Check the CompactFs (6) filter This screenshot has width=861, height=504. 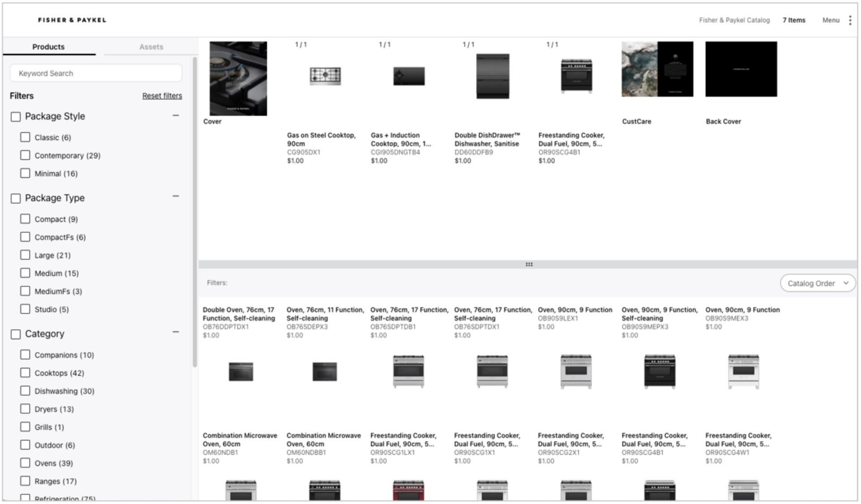pyautogui.click(x=25, y=237)
